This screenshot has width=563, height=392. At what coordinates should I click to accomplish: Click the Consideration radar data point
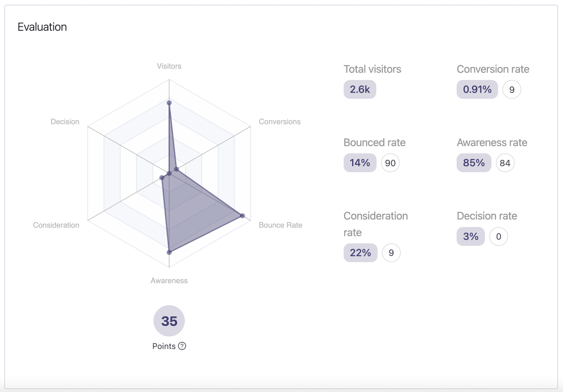162,178
